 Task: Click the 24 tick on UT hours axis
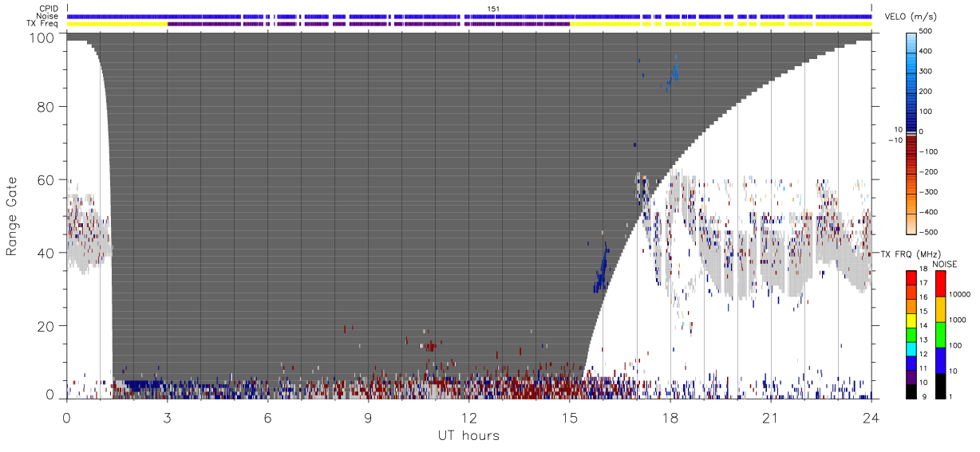[x=871, y=418]
